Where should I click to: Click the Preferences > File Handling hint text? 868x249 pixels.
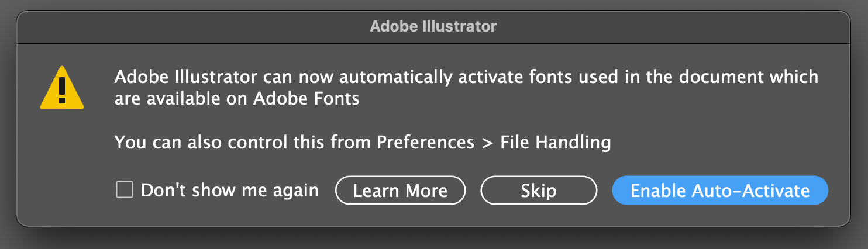pyautogui.click(x=363, y=142)
